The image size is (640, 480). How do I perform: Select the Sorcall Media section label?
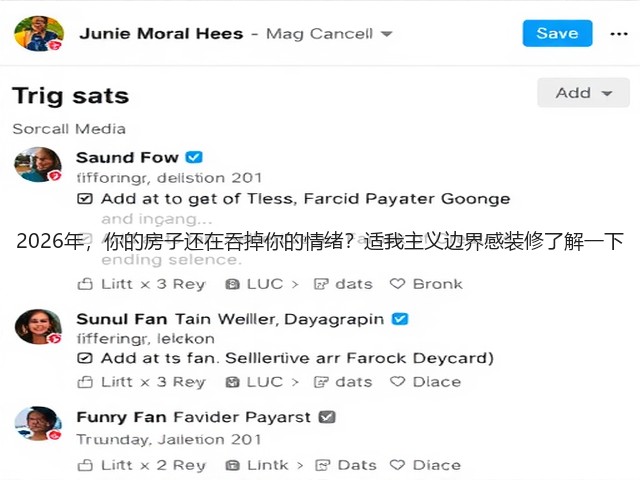coord(69,129)
